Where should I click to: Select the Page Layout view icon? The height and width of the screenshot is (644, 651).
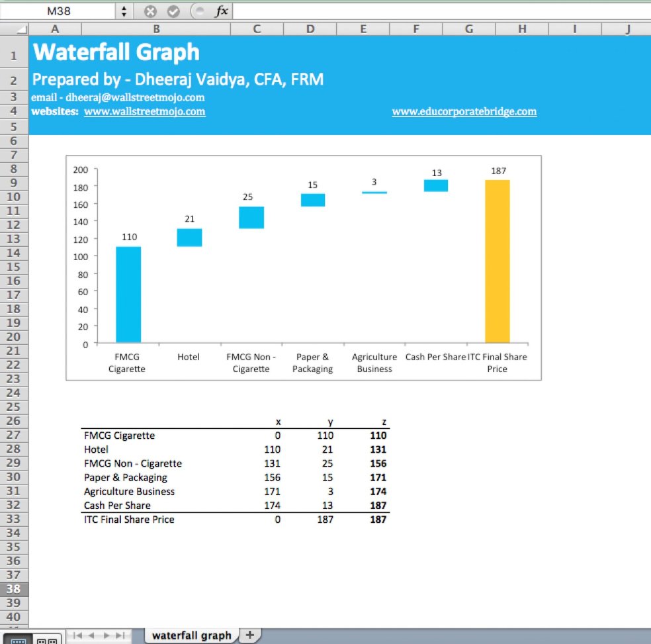[x=42, y=639]
